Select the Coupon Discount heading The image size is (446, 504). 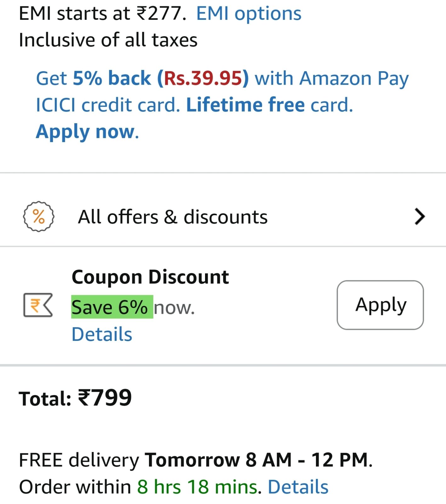click(x=150, y=277)
